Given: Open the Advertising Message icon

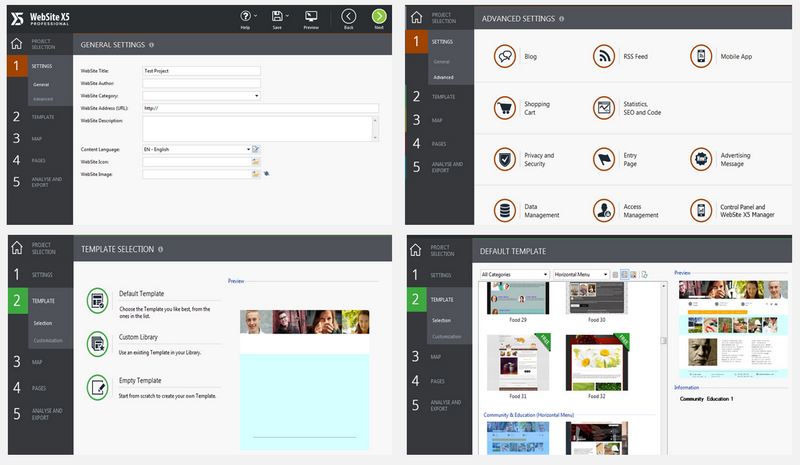Looking at the screenshot, I should [701, 159].
